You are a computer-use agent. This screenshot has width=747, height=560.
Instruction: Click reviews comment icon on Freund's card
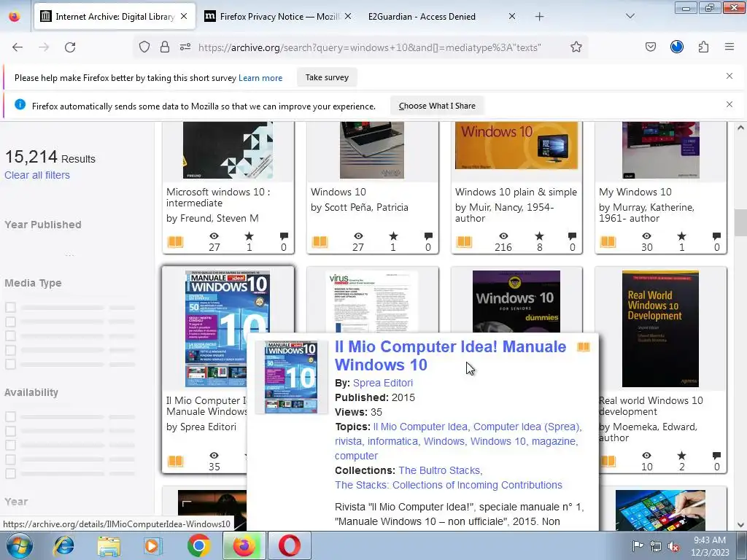(x=284, y=236)
